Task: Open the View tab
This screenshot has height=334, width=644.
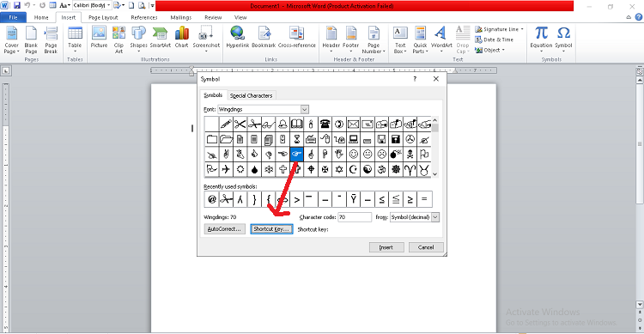Action: tap(240, 17)
